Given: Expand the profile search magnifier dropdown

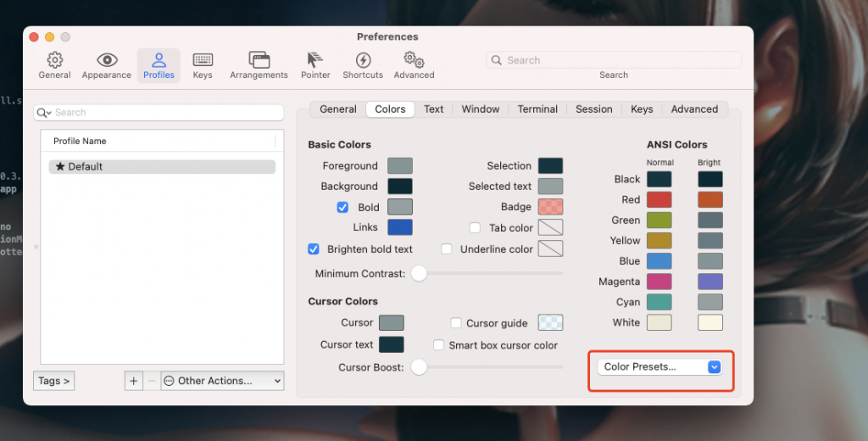Looking at the screenshot, I should tap(43, 113).
